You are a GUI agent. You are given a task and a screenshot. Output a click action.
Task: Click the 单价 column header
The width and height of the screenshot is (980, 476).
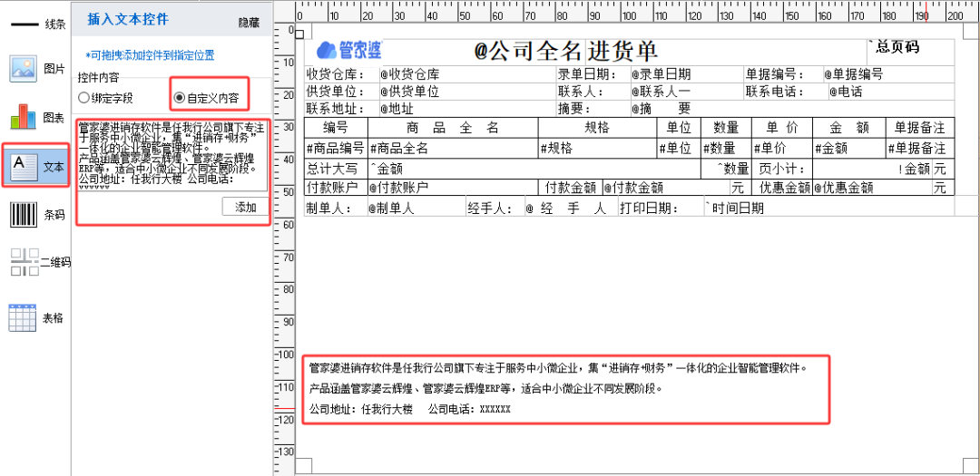(x=782, y=128)
